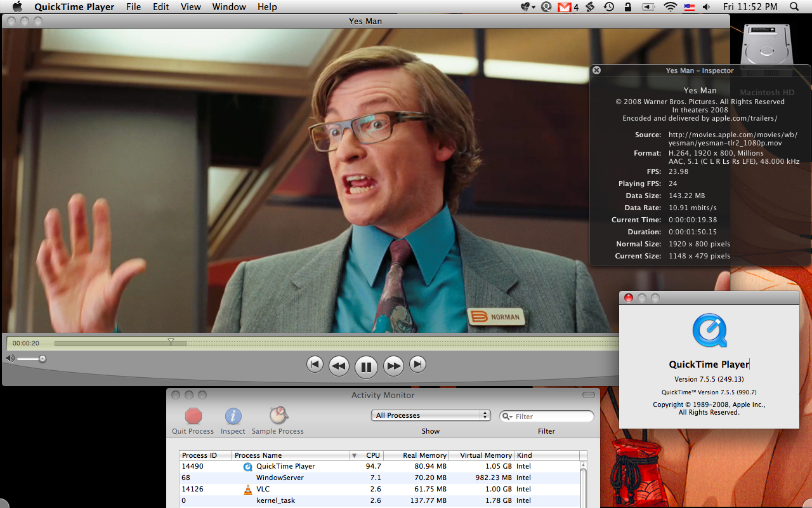Screen dimensions: 812x508
Task: Open Spotlight search magnifier icon
Action: [x=794, y=7]
